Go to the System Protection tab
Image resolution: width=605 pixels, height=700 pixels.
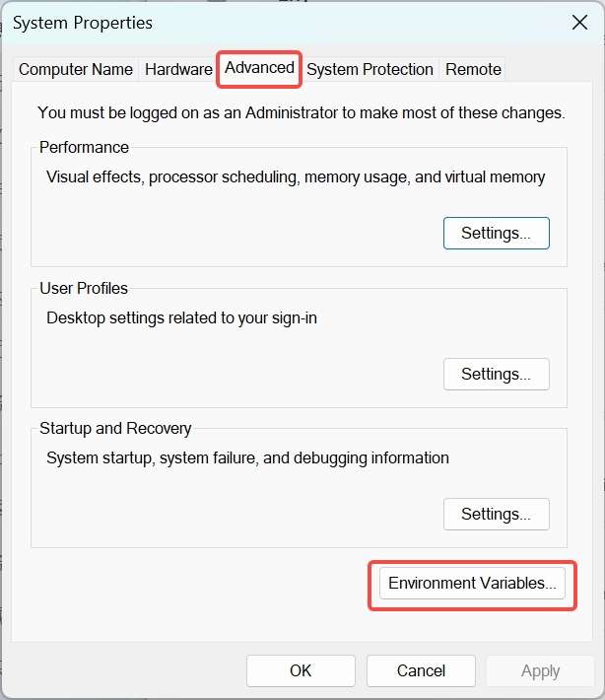[x=370, y=70]
